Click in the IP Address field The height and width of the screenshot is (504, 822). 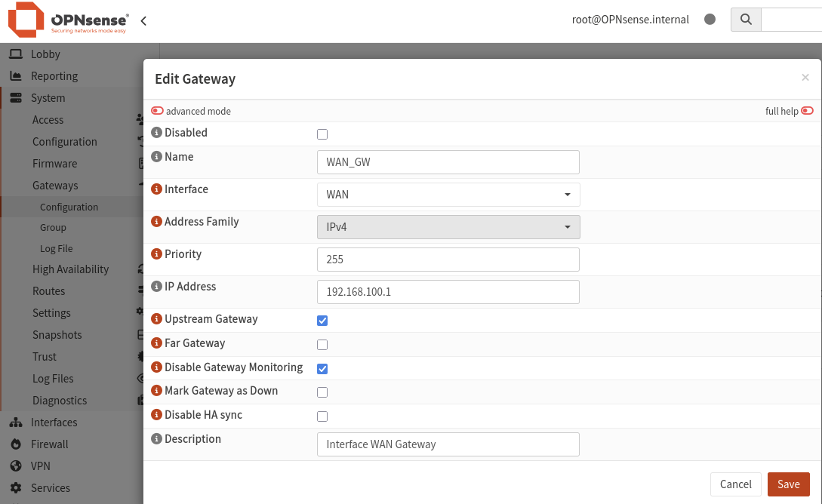point(448,292)
